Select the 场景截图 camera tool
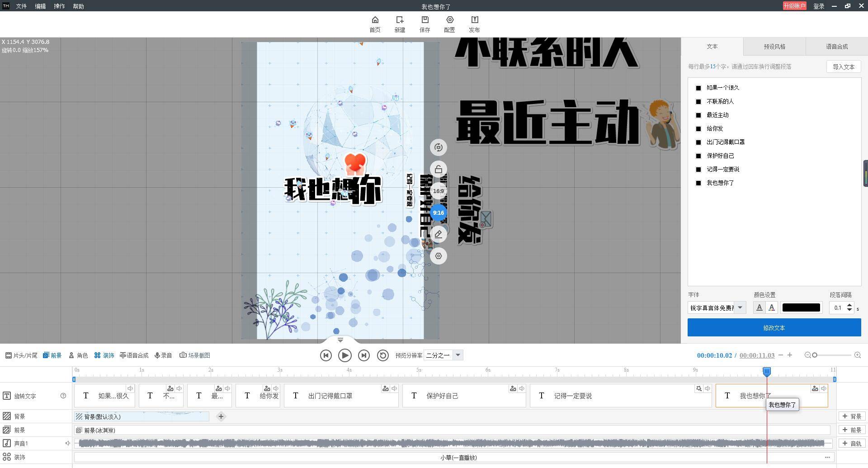 pyautogui.click(x=194, y=355)
